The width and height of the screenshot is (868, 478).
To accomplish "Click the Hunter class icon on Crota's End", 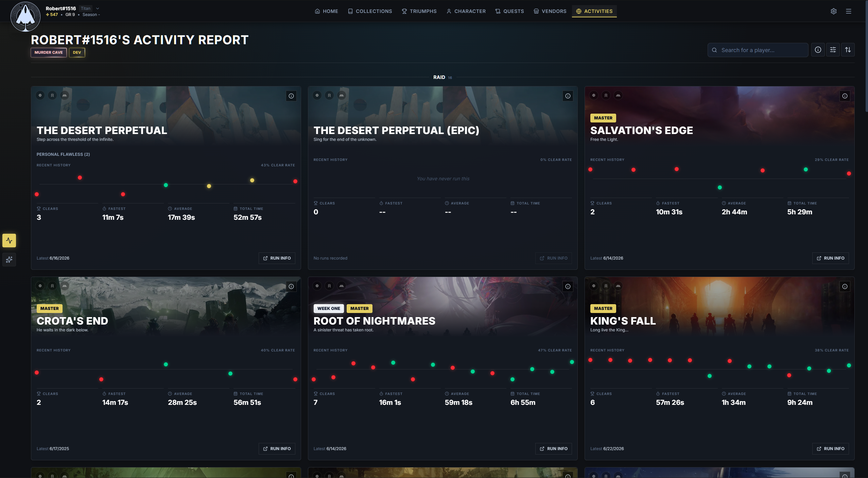I will pos(52,286).
